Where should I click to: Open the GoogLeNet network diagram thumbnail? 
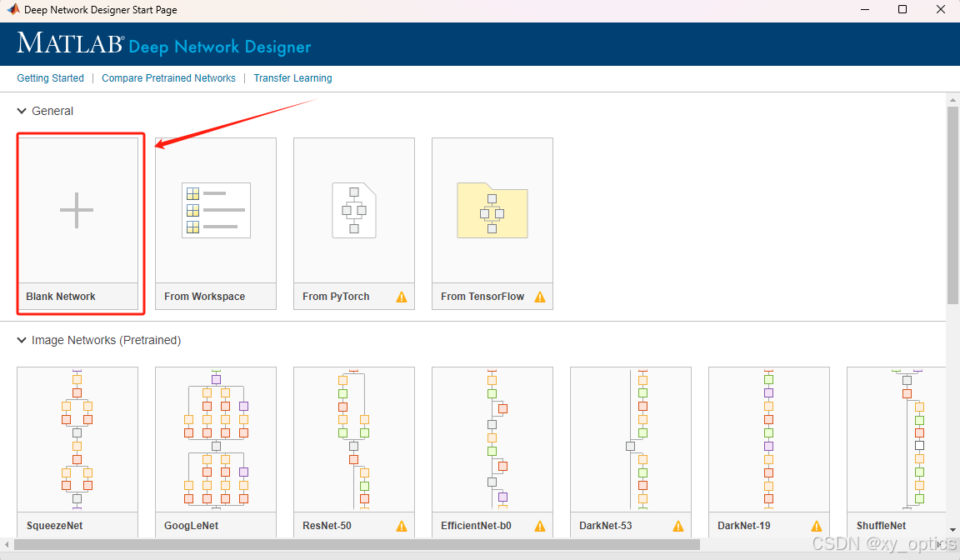[x=216, y=439]
